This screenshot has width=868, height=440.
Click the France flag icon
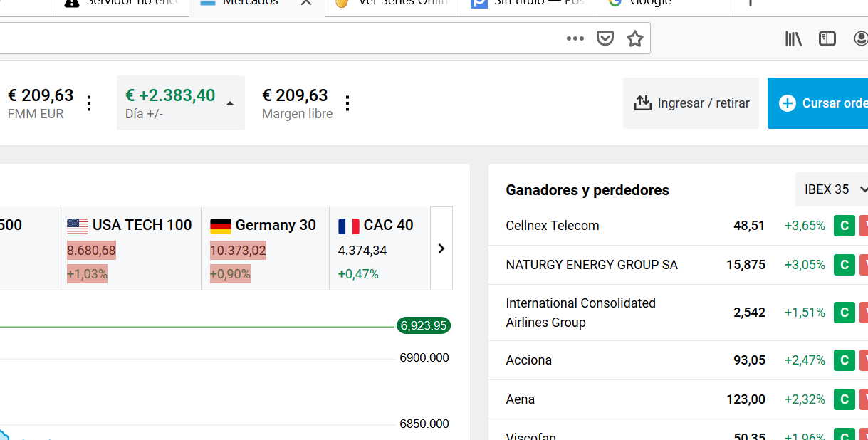(349, 226)
